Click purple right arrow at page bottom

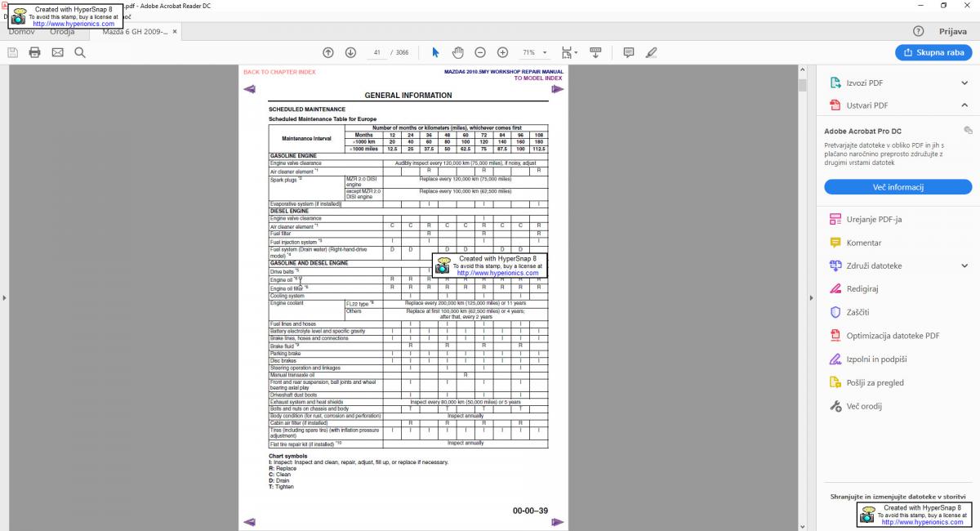click(558, 522)
